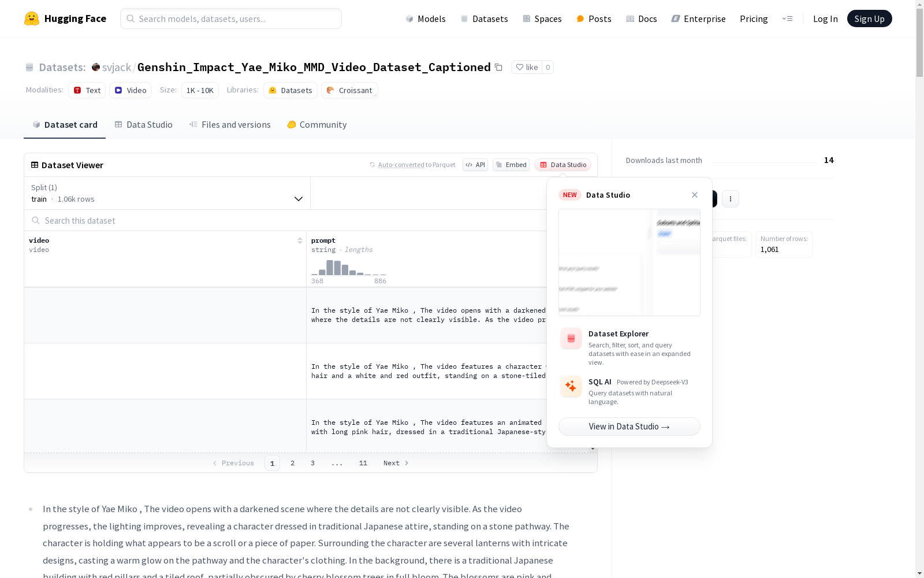The image size is (924, 578).
Task: Select the 1K - 10K size tag
Action: 200,90
